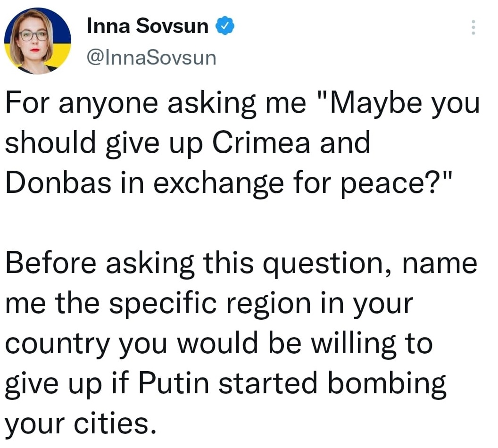
Task: Click the word "Crimea" in the tweet
Action: tap(260, 142)
